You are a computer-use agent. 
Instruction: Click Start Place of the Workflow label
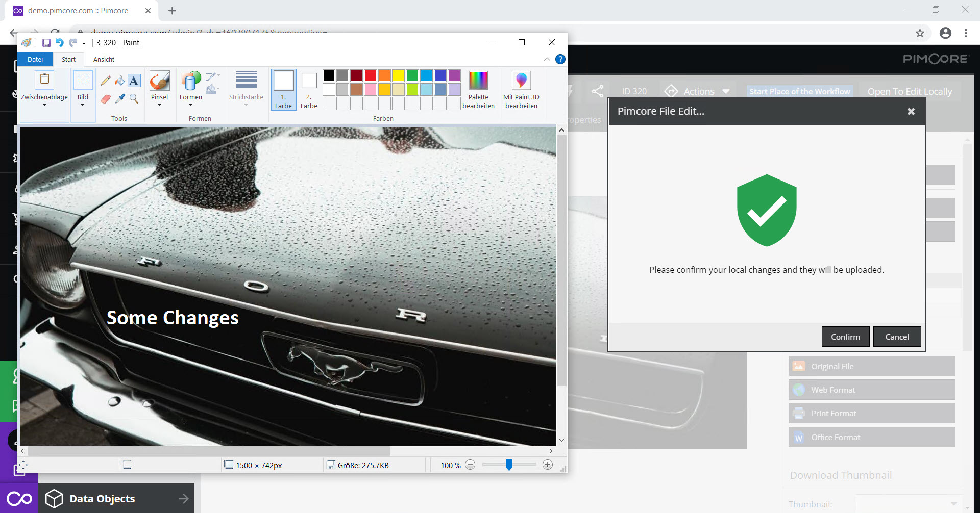[800, 91]
